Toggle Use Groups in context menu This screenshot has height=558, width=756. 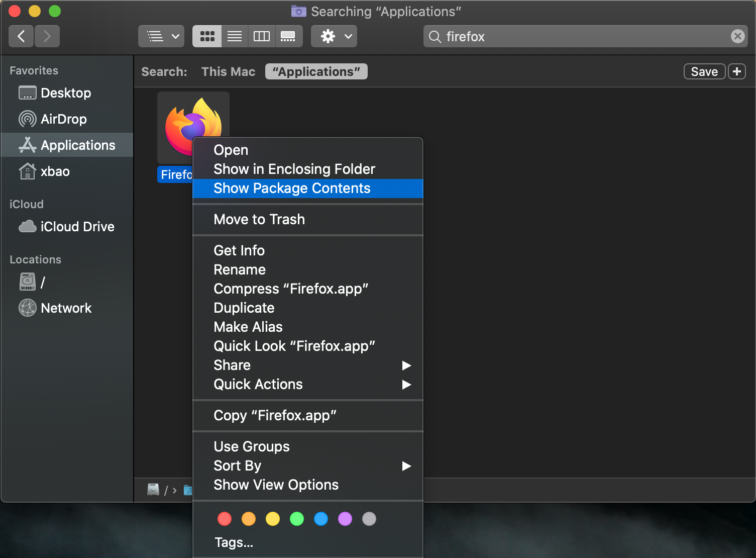click(x=252, y=446)
